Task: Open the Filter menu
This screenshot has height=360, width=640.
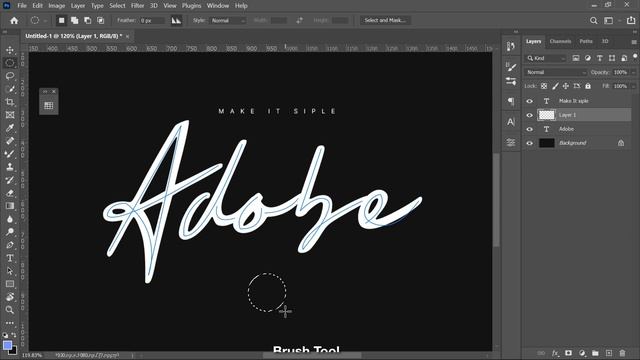Action: click(138, 6)
